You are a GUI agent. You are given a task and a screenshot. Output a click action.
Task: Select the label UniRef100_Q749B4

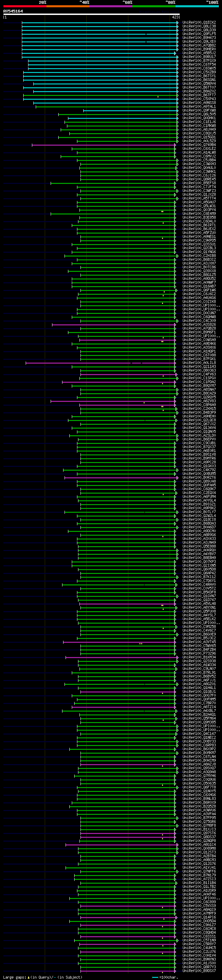(x=199, y=145)
